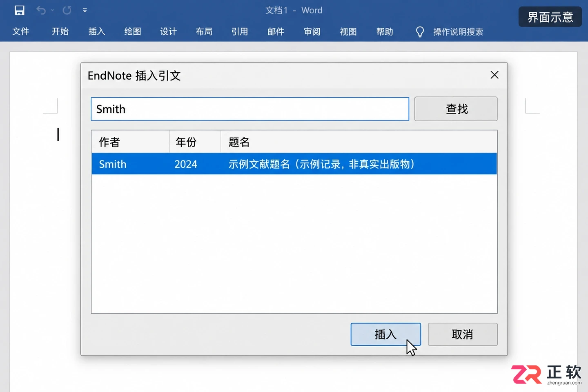Select the Smith author cell
Screen dimensions: 588x392
pos(113,164)
